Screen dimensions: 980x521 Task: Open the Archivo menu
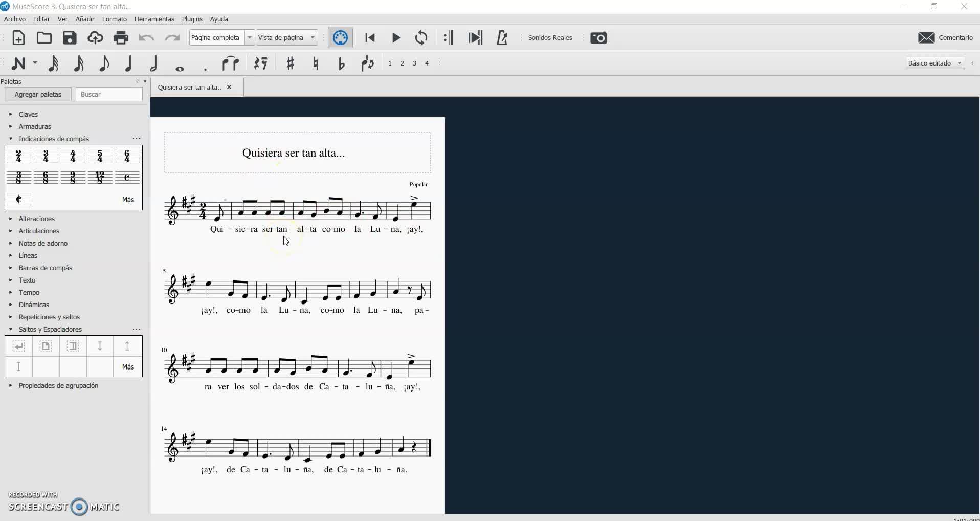tap(15, 19)
